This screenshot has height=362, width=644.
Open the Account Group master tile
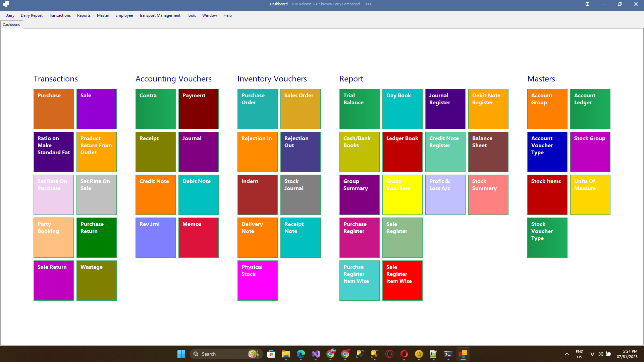[547, 109]
